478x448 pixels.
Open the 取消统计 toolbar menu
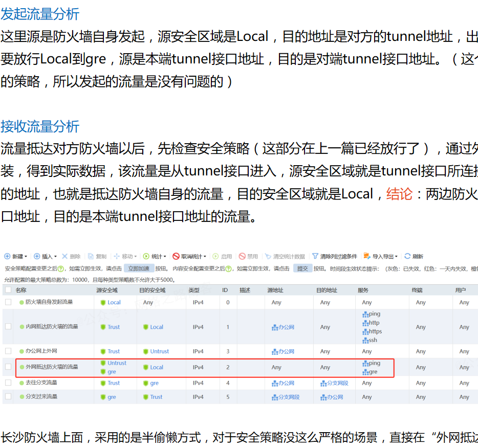[189, 256]
